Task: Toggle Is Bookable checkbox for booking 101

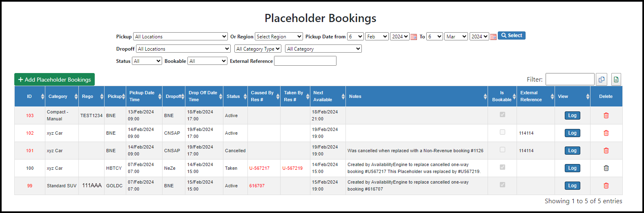Action: pyautogui.click(x=502, y=150)
